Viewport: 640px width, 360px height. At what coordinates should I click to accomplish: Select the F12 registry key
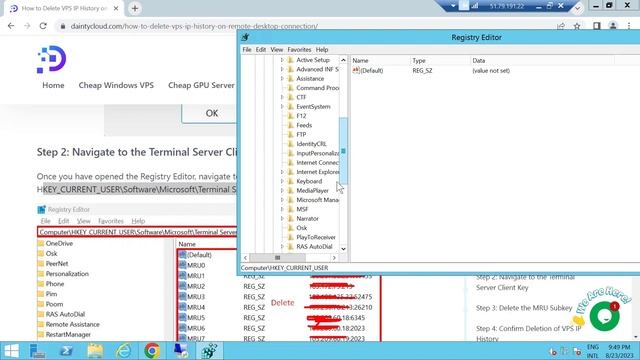point(301,116)
